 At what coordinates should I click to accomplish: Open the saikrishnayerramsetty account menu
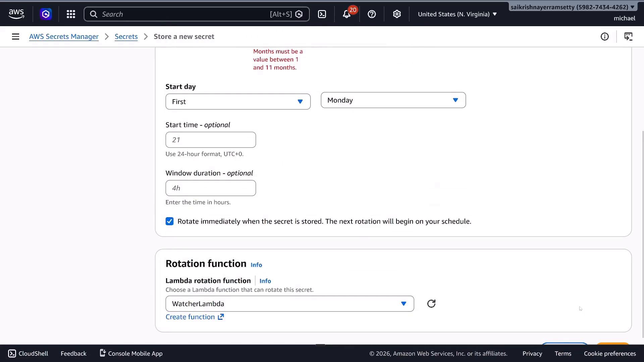[x=572, y=7]
